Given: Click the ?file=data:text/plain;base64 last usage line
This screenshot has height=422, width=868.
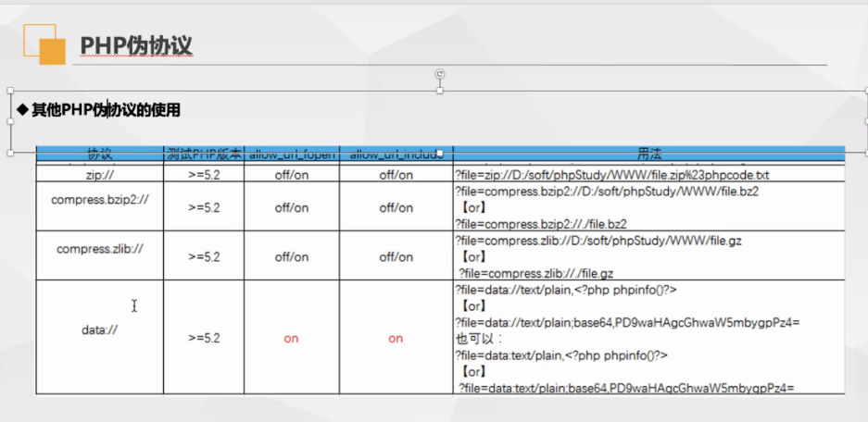Looking at the screenshot, I should point(626,388).
